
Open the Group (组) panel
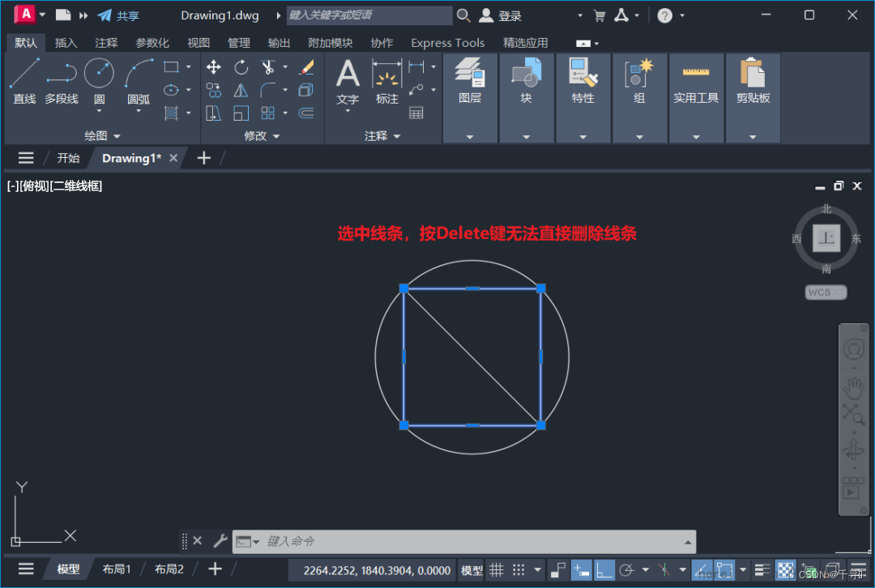pyautogui.click(x=639, y=98)
